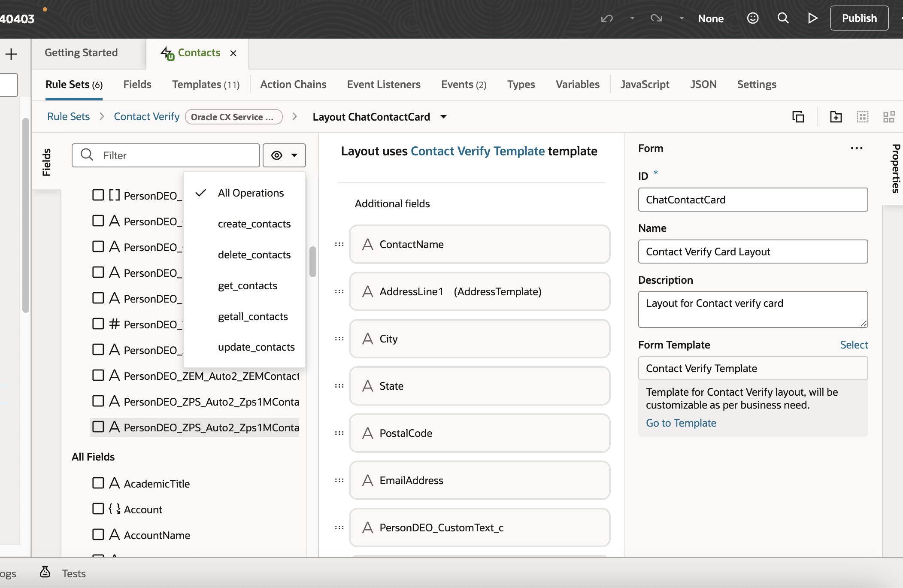Open the undo history dropdown arrow
The height and width of the screenshot is (588, 903).
[632, 18]
